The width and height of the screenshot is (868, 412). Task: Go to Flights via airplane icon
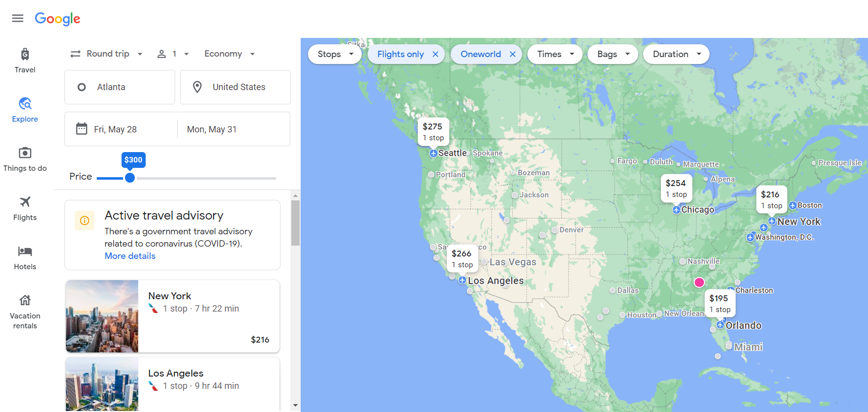click(25, 202)
